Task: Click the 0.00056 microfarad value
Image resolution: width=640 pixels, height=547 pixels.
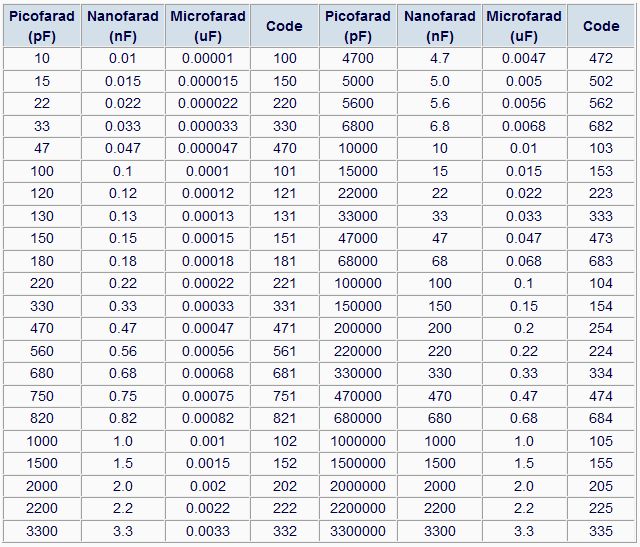Action: (207, 351)
